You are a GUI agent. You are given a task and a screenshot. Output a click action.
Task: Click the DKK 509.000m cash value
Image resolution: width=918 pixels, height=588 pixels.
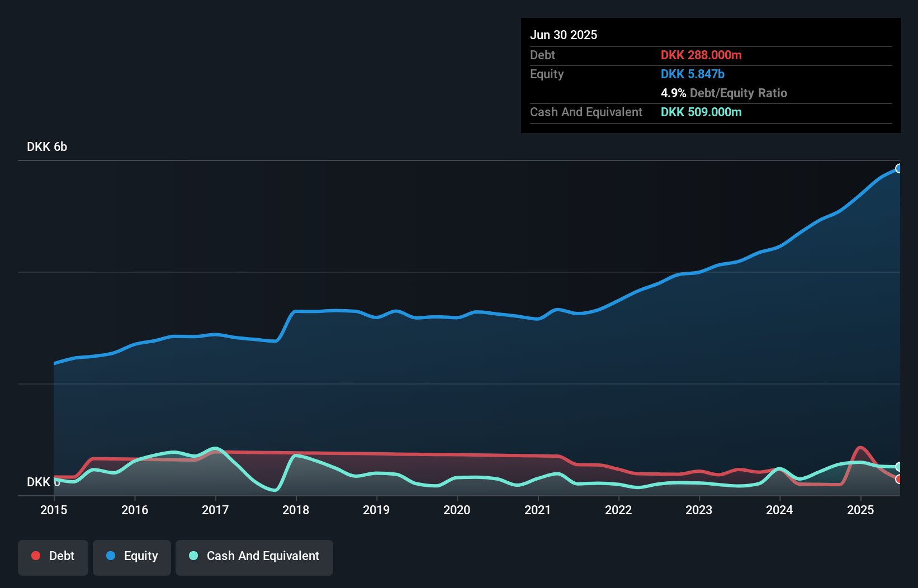(701, 112)
